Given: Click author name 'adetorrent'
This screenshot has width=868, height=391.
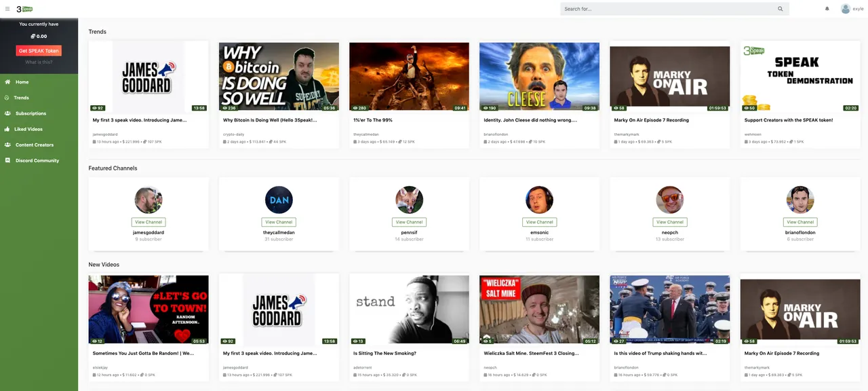Looking at the screenshot, I should tap(363, 367).
